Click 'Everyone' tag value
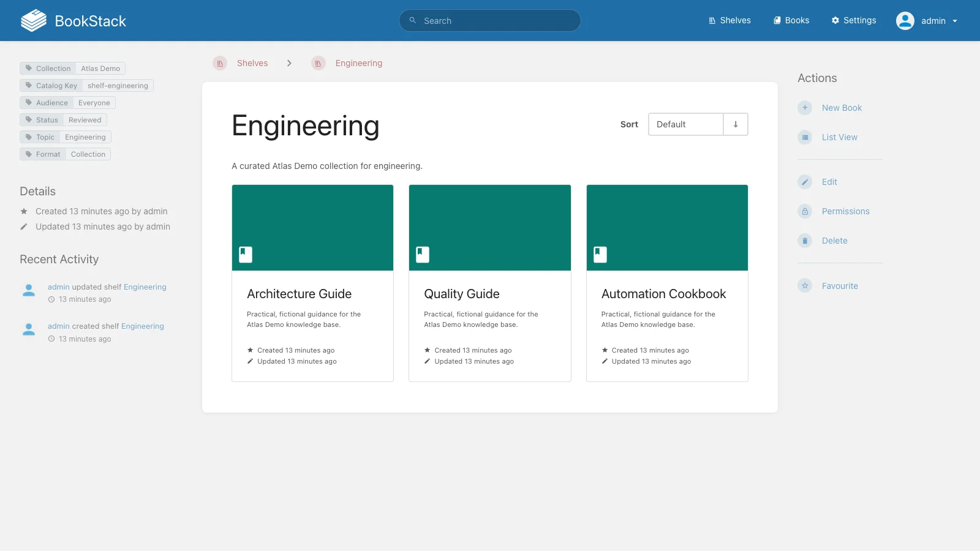The image size is (980, 551). (94, 103)
